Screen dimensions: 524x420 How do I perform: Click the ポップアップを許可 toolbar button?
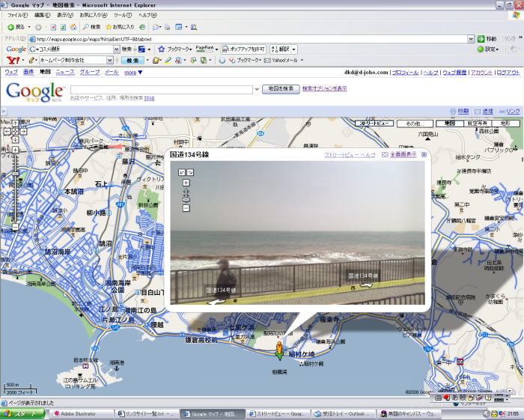pyautogui.click(x=243, y=49)
